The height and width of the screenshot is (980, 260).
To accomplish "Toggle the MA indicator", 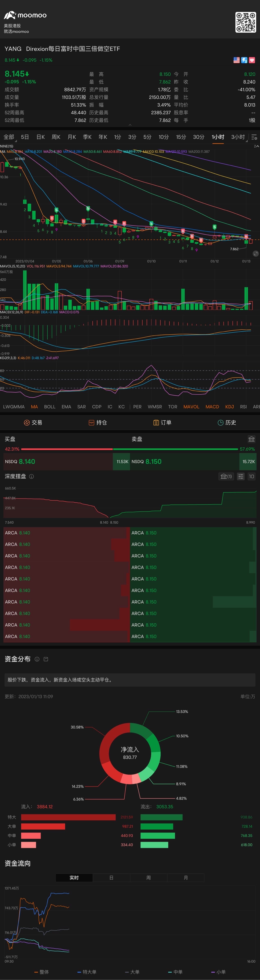I will pos(34,407).
